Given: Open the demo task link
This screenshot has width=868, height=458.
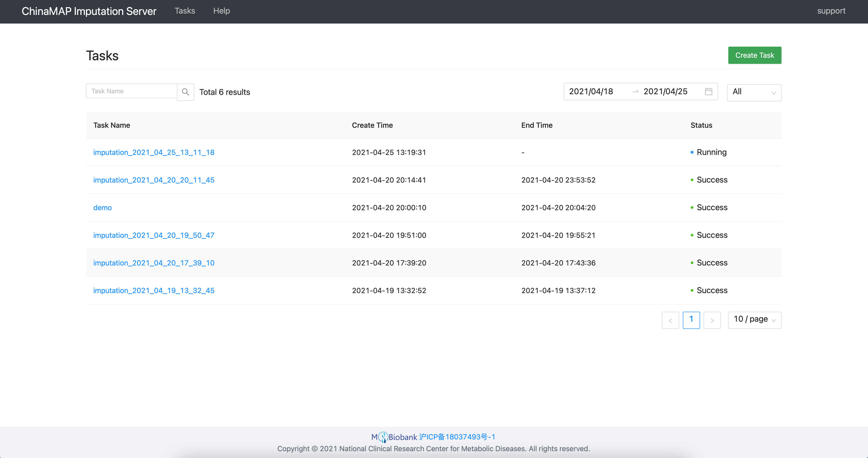Looking at the screenshot, I should click(x=102, y=208).
